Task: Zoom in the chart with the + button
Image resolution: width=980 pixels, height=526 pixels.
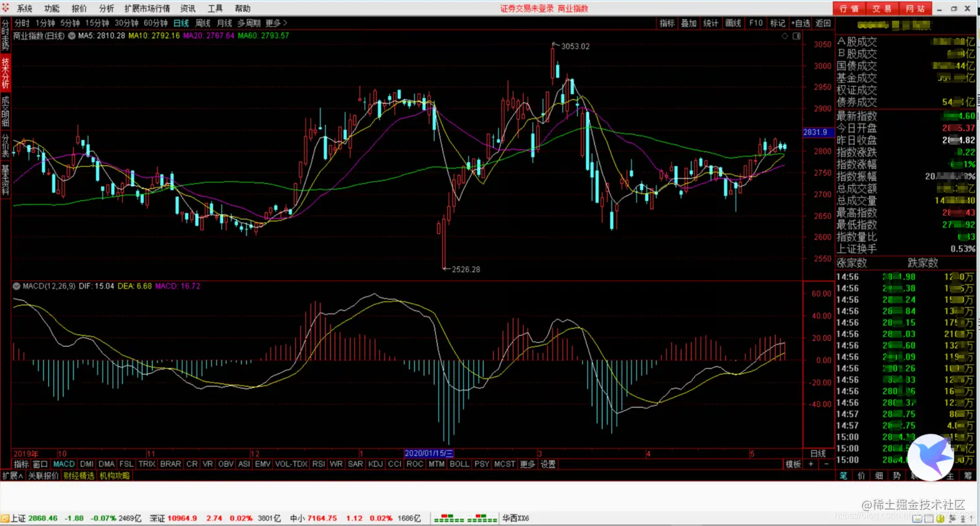Action: (811, 464)
